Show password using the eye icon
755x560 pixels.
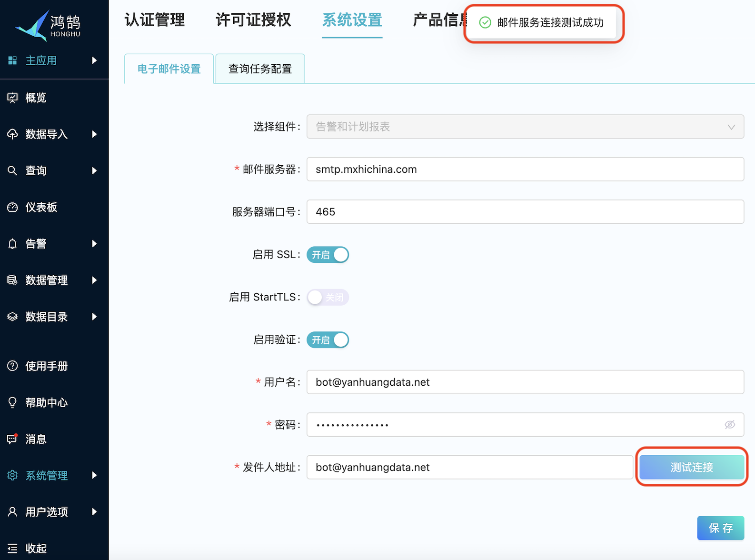click(x=730, y=424)
